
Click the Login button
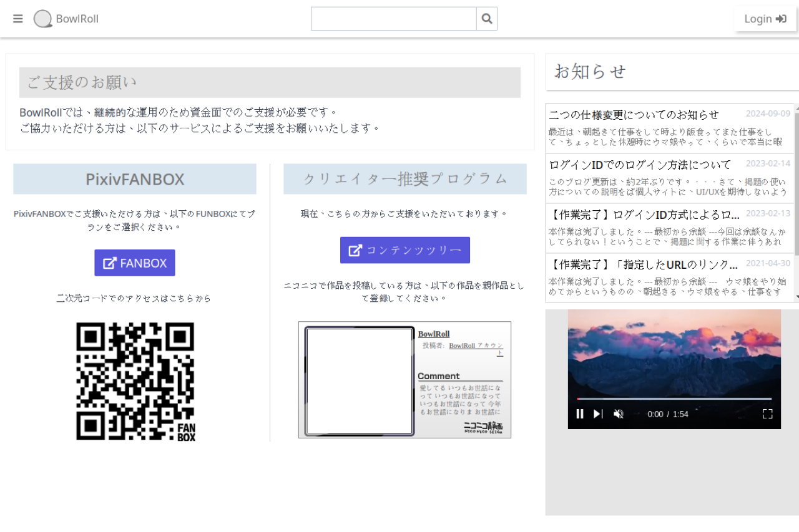pyautogui.click(x=765, y=19)
